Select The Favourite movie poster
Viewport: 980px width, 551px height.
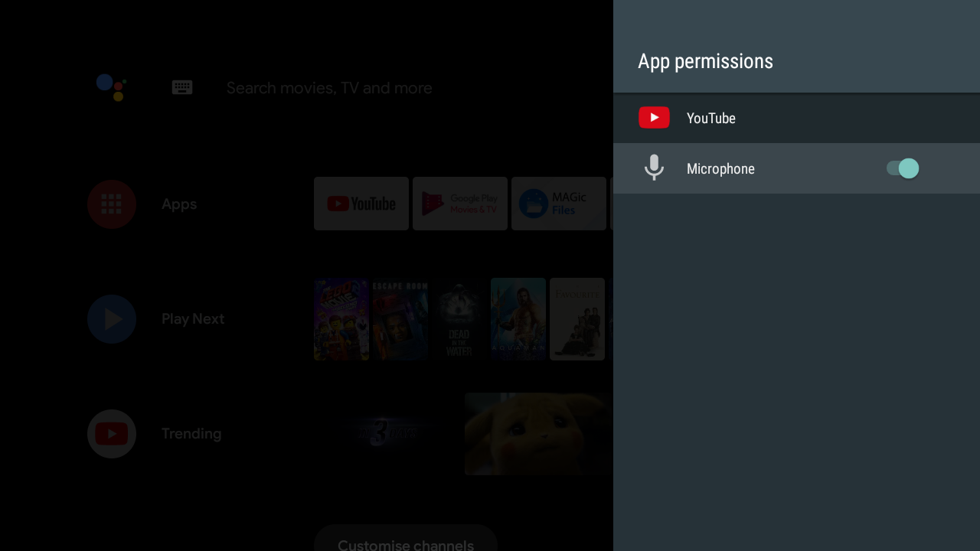(x=577, y=319)
